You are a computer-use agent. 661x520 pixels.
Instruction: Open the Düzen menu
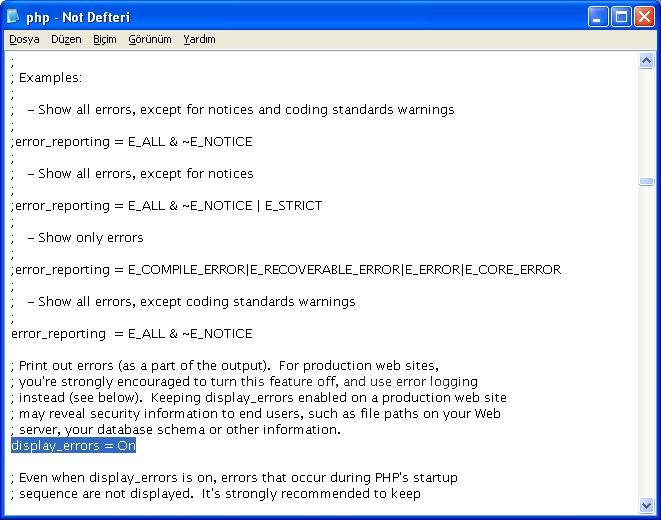(x=66, y=40)
